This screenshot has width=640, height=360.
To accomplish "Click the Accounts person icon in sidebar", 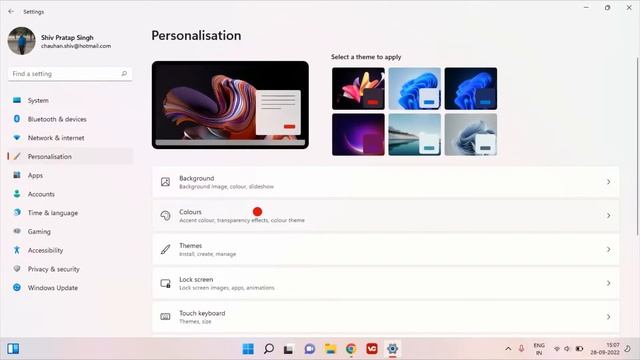I will pyautogui.click(x=17, y=194).
